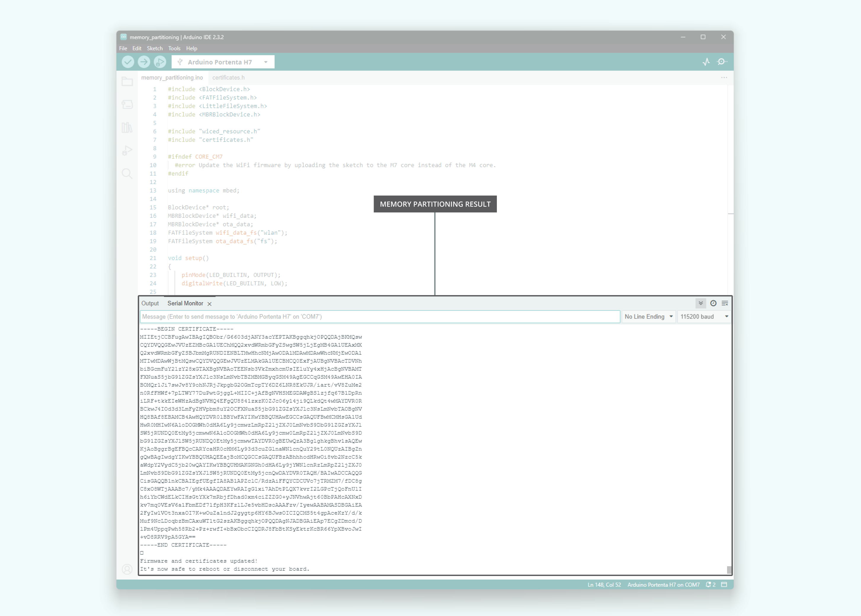Screen dimensions: 861x616
Task: Start debugging with the debug play icon
Action: tap(160, 62)
